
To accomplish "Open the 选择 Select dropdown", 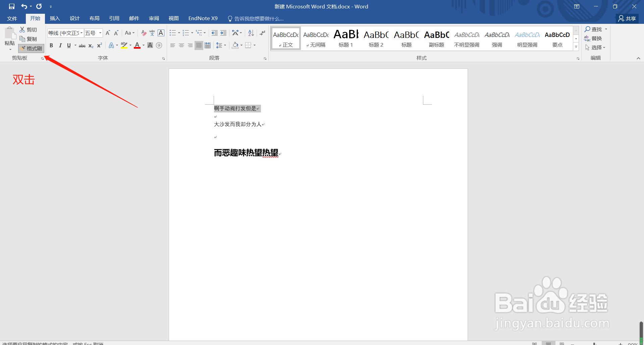I will click(595, 47).
